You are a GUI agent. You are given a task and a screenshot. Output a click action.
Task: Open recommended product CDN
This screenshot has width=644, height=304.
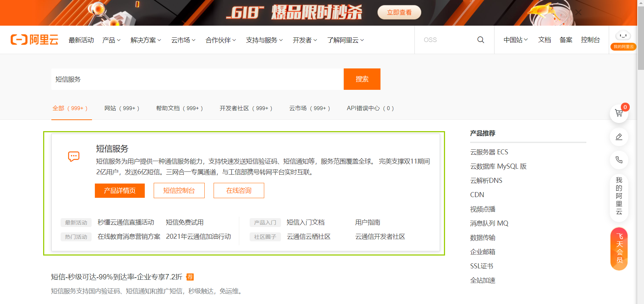point(477,195)
